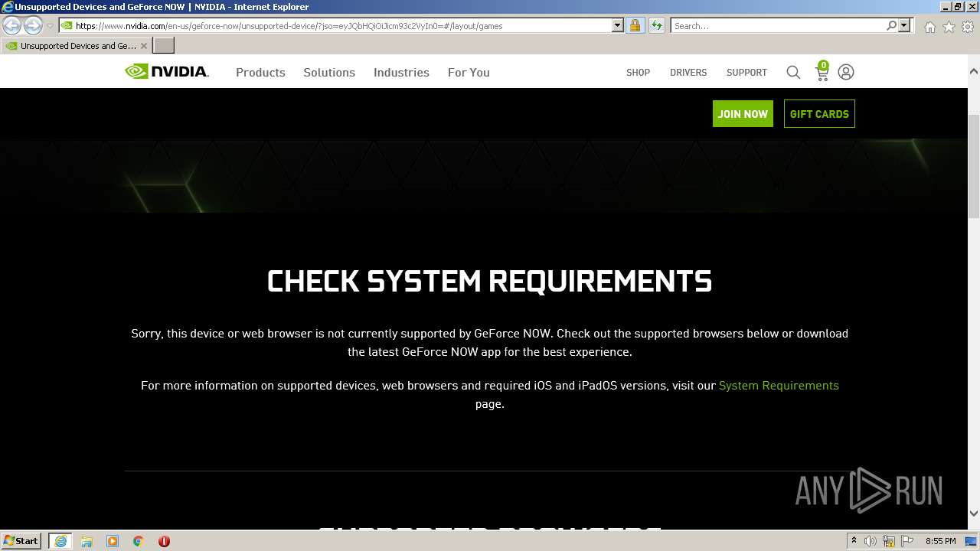Click the network tray icon
Image resolution: width=980 pixels, height=551 pixels.
(x=889, y=541)
